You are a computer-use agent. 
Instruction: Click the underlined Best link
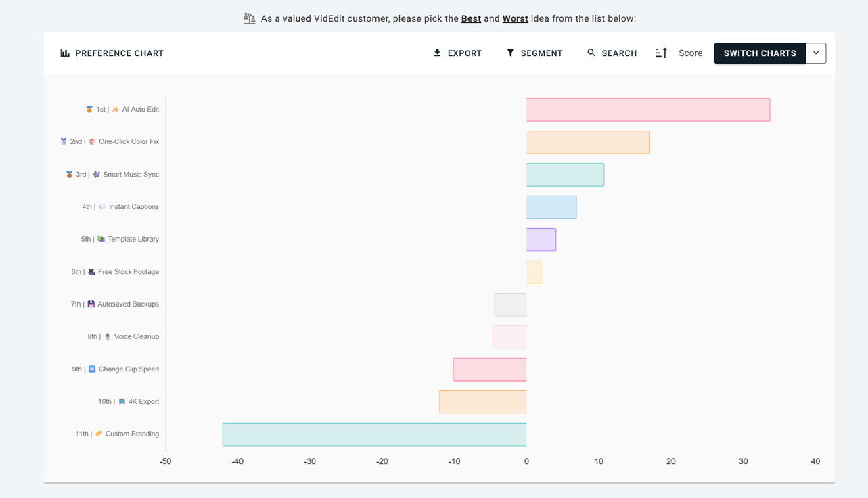[x=471, y=18]
